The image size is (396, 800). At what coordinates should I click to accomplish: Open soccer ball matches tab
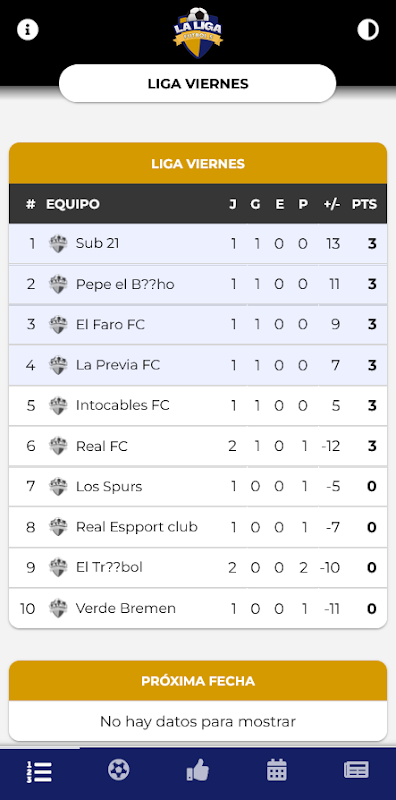[118, 769]
